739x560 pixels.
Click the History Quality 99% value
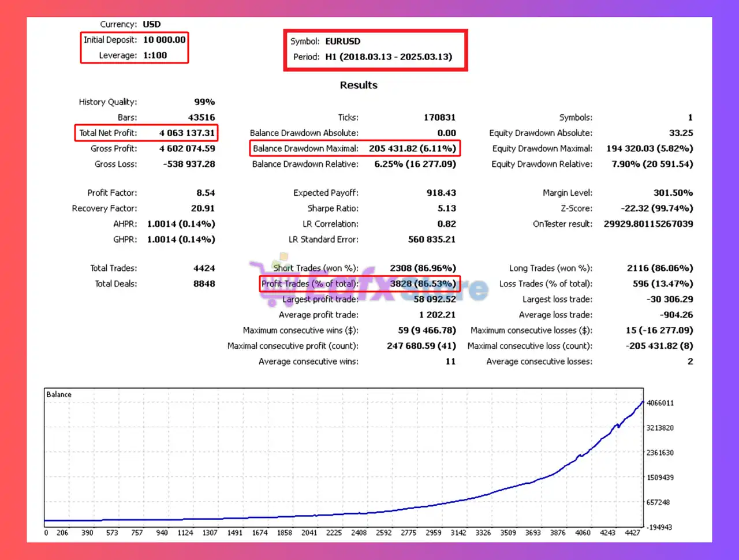click(204, 102)
